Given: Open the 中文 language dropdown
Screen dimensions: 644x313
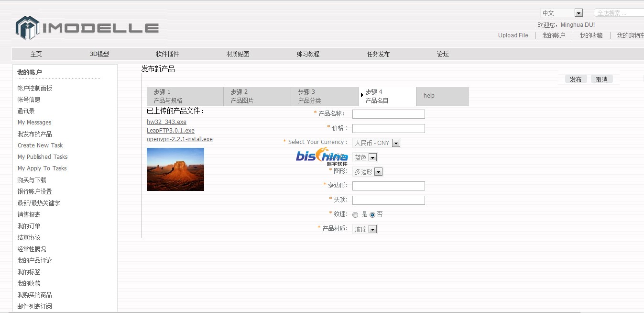Looking at the screenshot, I should point(562,13).
